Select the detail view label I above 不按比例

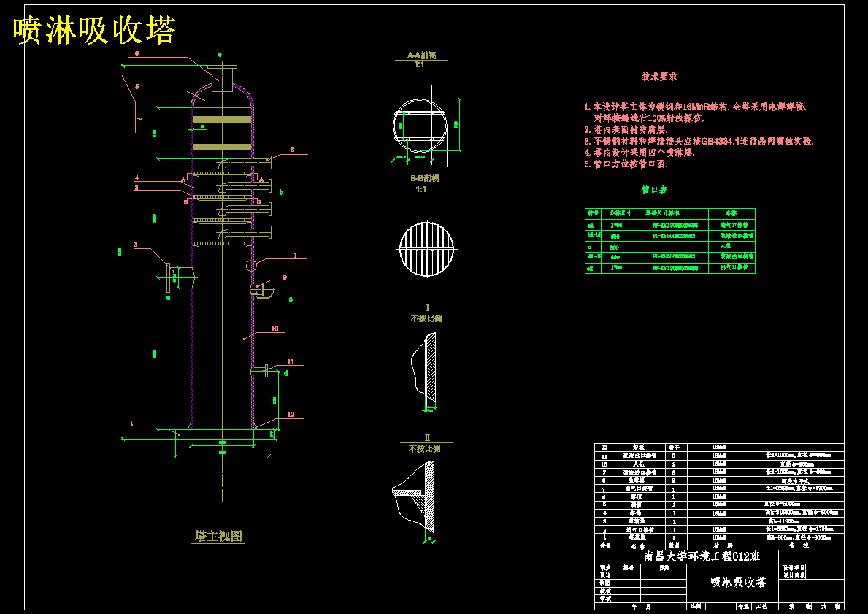tap(427, 308)
